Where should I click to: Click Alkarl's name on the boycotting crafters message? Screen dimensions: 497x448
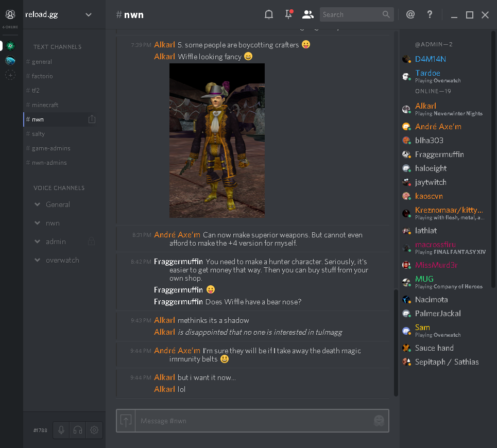[164, 45]
